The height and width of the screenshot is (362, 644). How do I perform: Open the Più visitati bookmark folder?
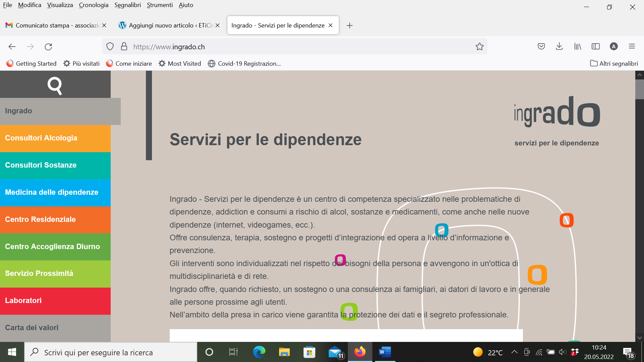pos(82,64)
